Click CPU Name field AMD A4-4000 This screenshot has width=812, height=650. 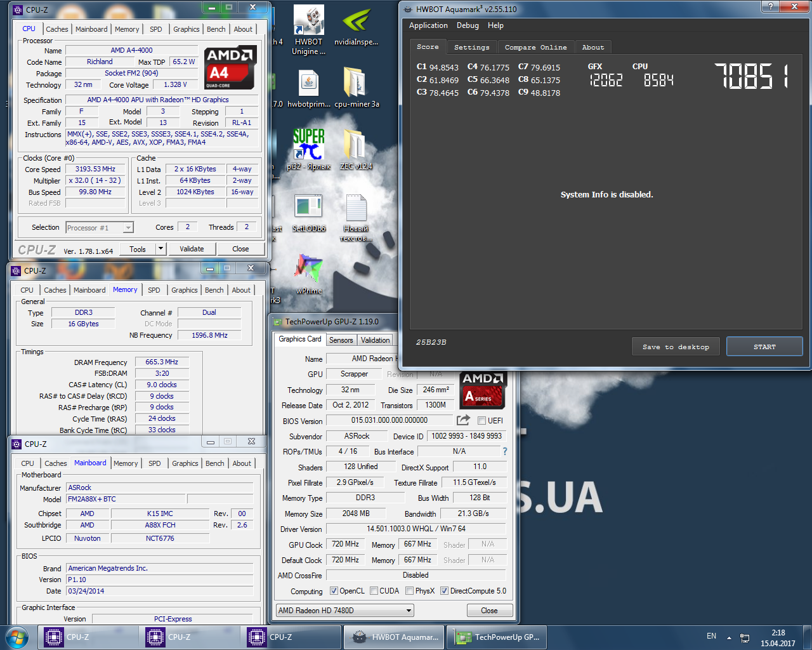(131, 50)
